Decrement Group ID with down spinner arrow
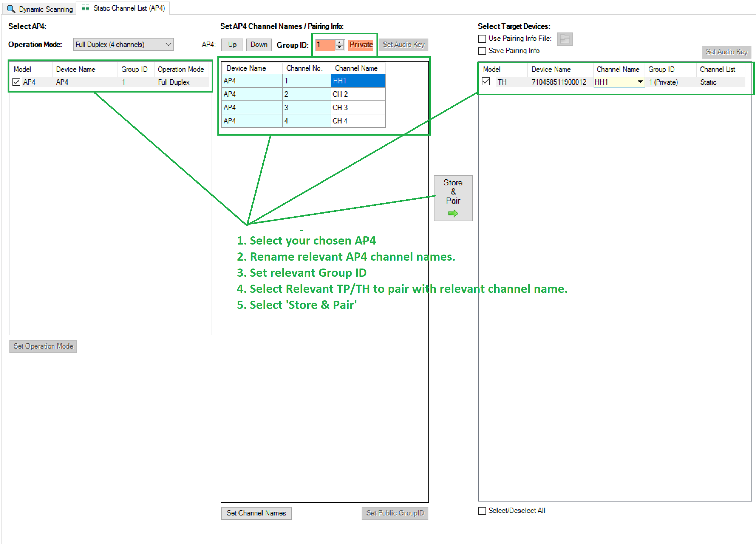The image size is (756, 544). tap(339, 47)
